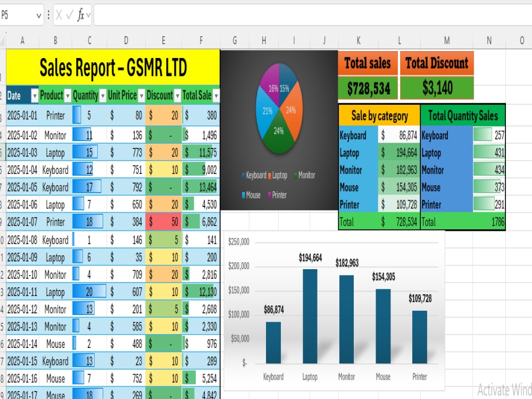Select column K header
Screen dimensions: 532x399
click(358, 41)
